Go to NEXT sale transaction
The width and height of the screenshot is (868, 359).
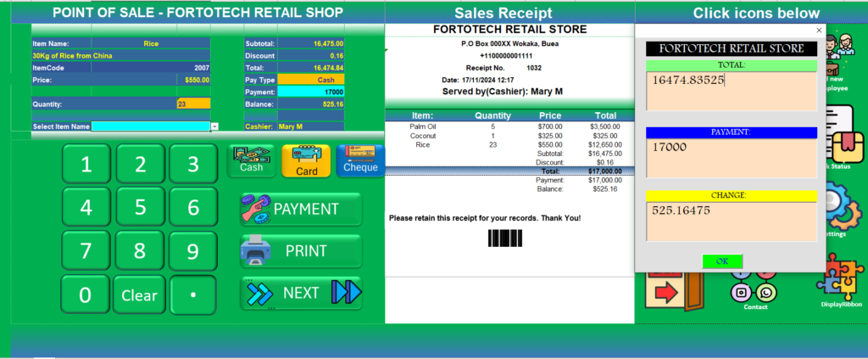(301, 293)
